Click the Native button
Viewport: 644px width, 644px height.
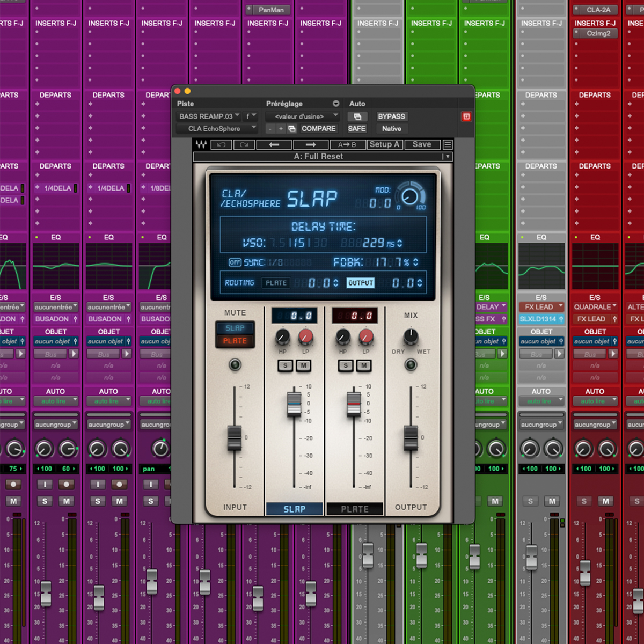click(x=392, y=129)
